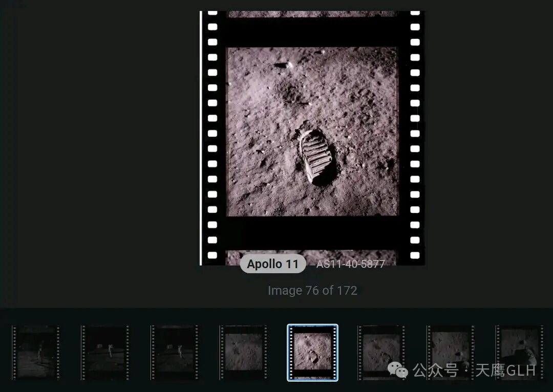Select the first thumbnail with standing astronaut
The height and width of the screenshot is (392, 553).
click(x=36, y=353)
